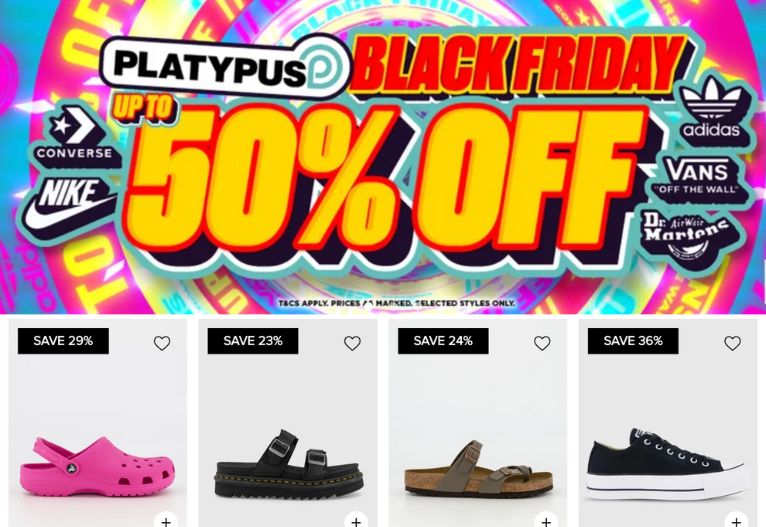Viewport: 766px width, 527px height.
Task: Click plus button on Converse sneaker card
Action: pyautogui.click(x=736, y=521)
